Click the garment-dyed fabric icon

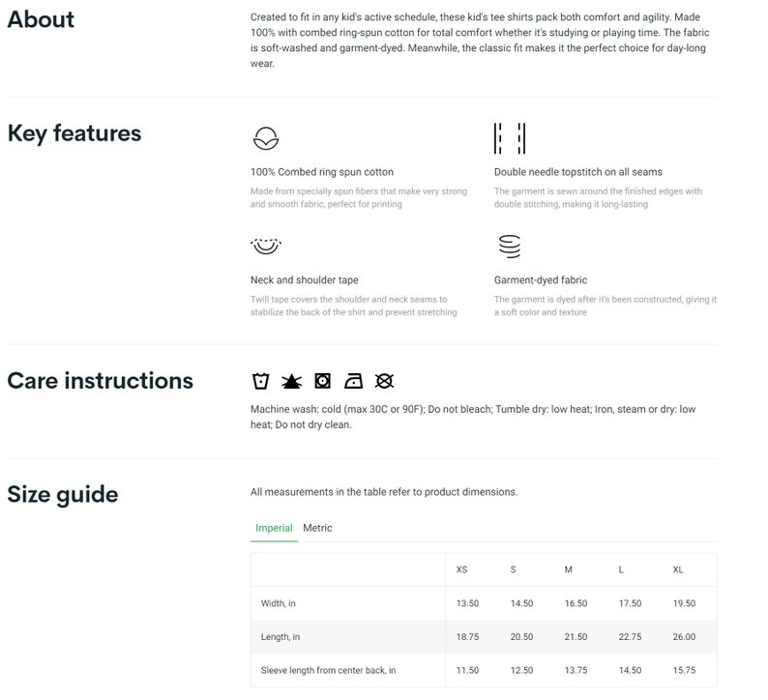click(510, 247)
